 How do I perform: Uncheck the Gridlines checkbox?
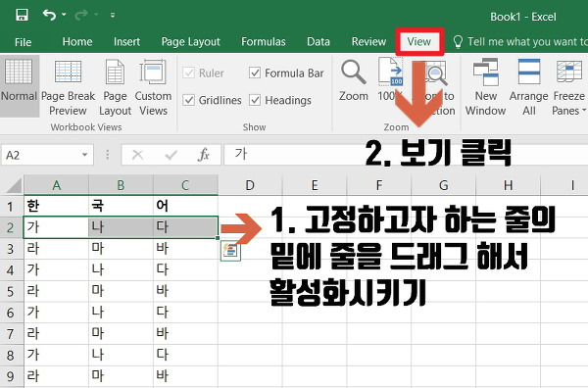click(188, 100)
